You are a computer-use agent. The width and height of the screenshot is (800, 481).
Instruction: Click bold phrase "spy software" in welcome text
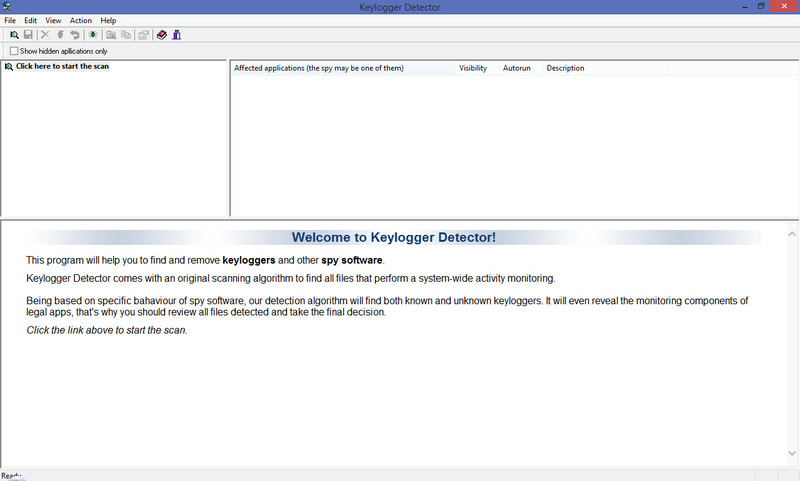(x=352, y=260)
